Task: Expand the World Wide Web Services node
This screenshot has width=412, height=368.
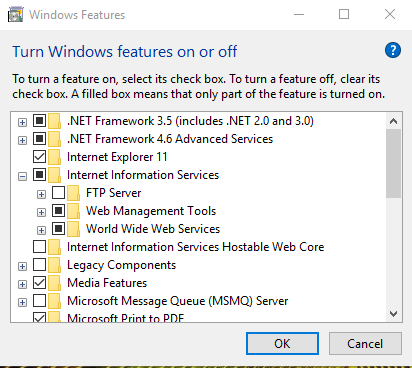Action: coord(41,230)
